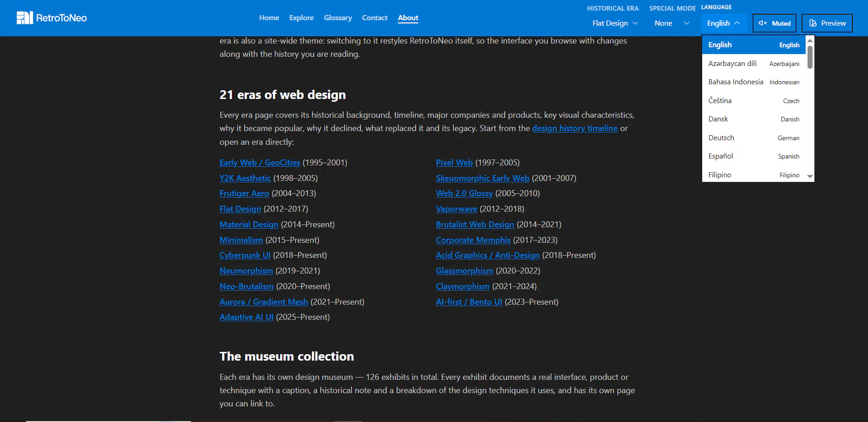Open the Glassmorphism era link

464,271
